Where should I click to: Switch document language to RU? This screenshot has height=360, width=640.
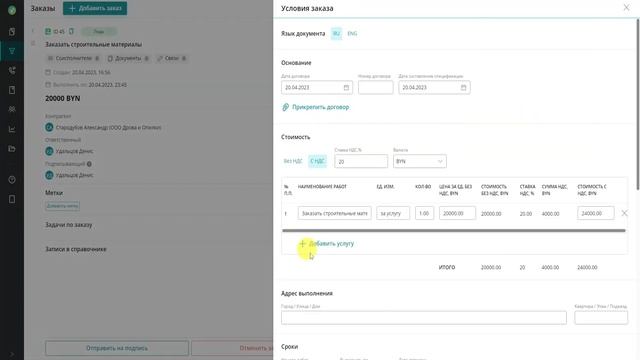click(336, 33)
